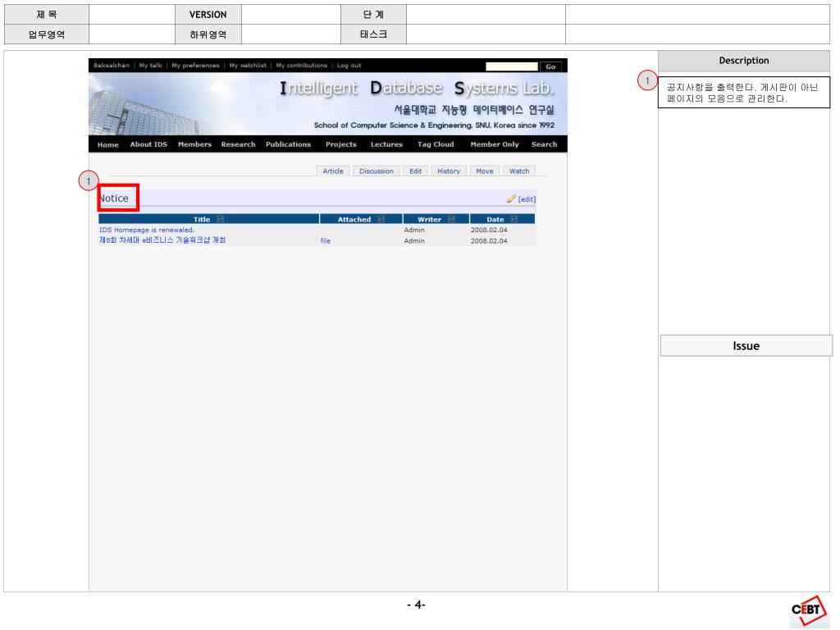Open My preferences

[x=195, y=66]
